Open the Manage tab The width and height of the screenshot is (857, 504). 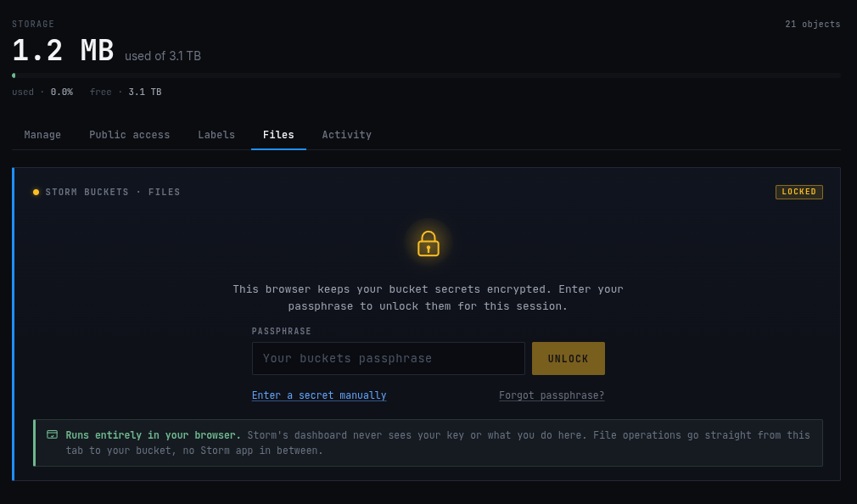point(42,135)
